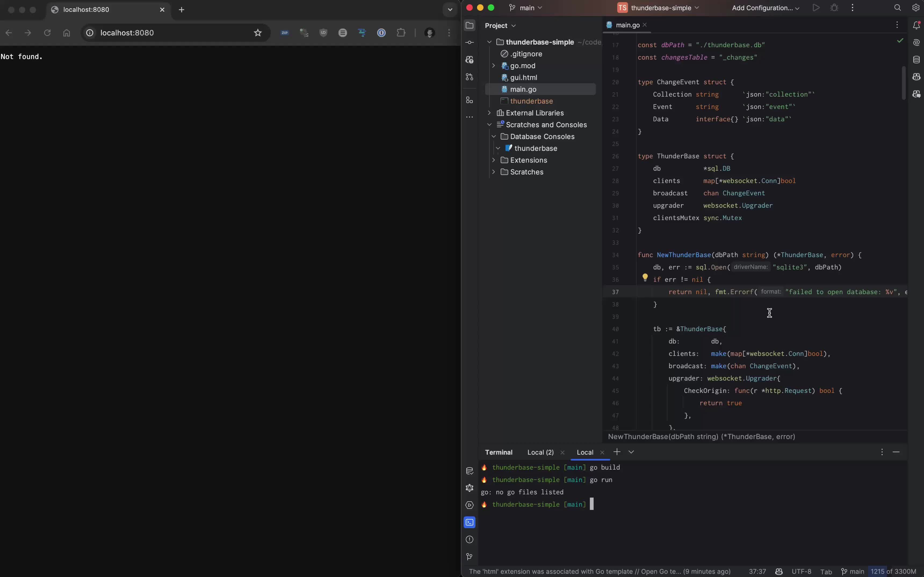Click the Search Everywhere magnifier icon
Viewport: 924px width, 577px height.
coord(897,8)
